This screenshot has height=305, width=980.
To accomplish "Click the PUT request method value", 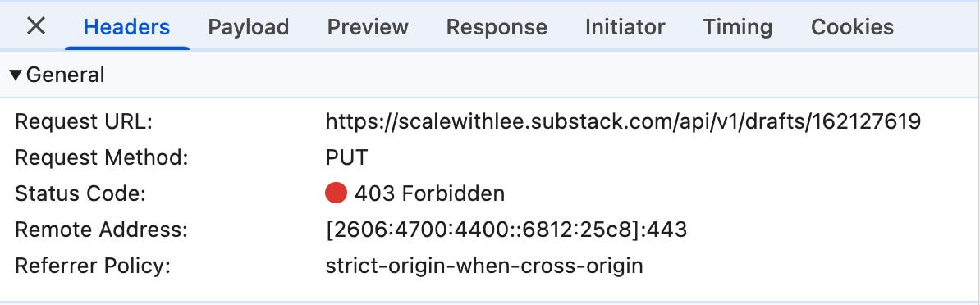I will pyautogui.click(x=347, y=157).
